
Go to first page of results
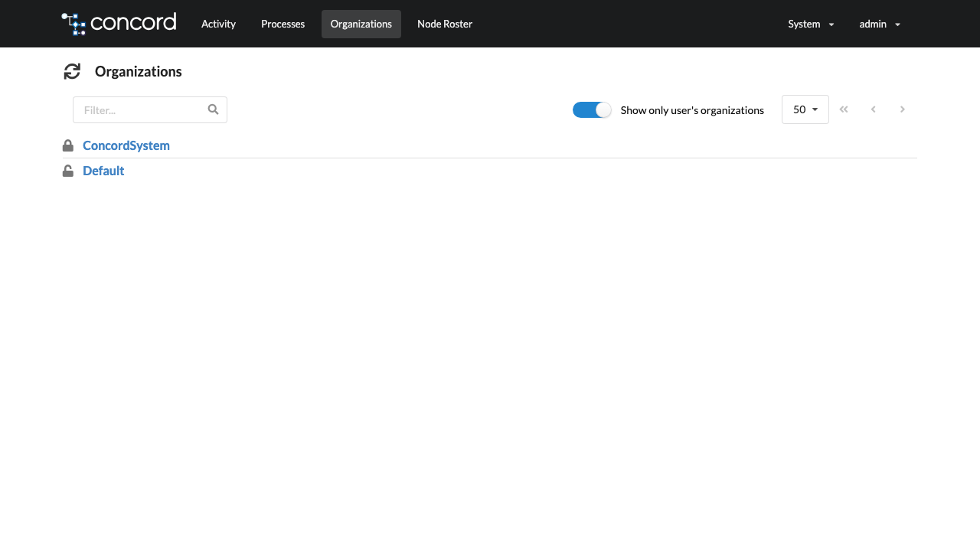tap(844, 109)
